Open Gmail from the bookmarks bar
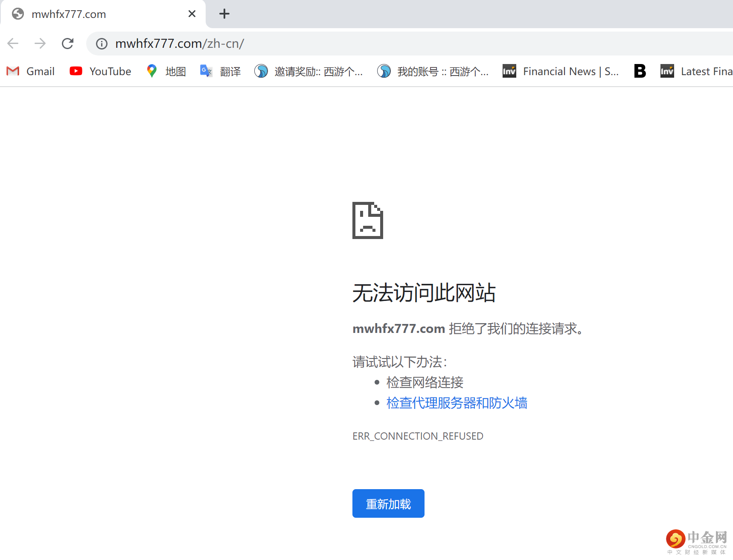 pyautogui.click(x=30, y=71)
